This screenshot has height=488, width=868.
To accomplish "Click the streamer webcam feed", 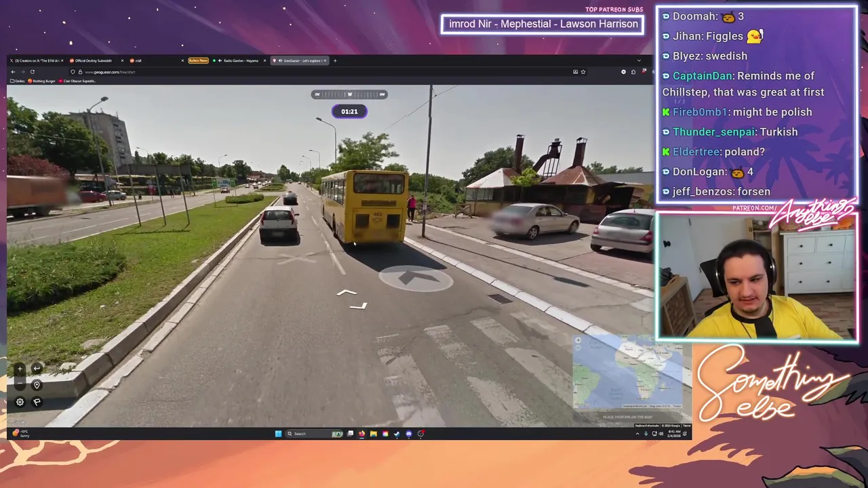I will [756, 276].
